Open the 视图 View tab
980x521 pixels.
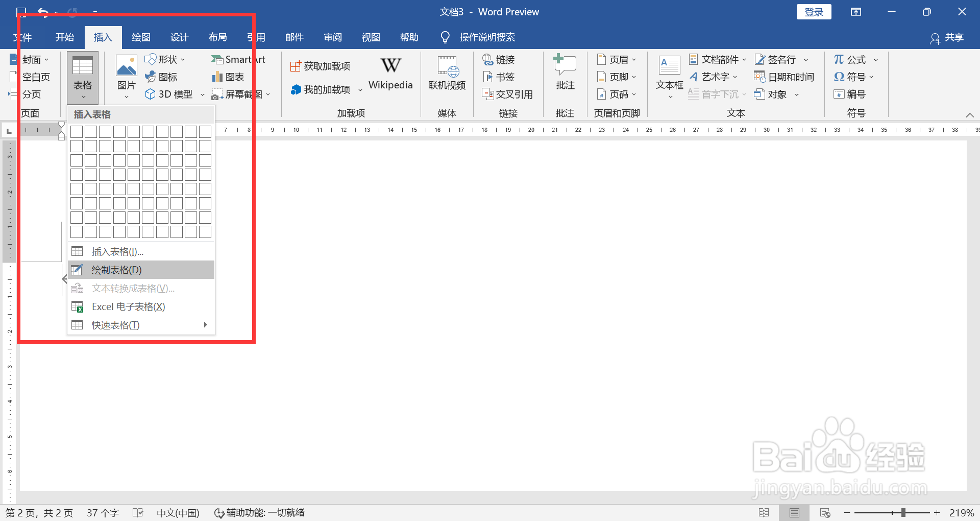(x=371, y=37)
